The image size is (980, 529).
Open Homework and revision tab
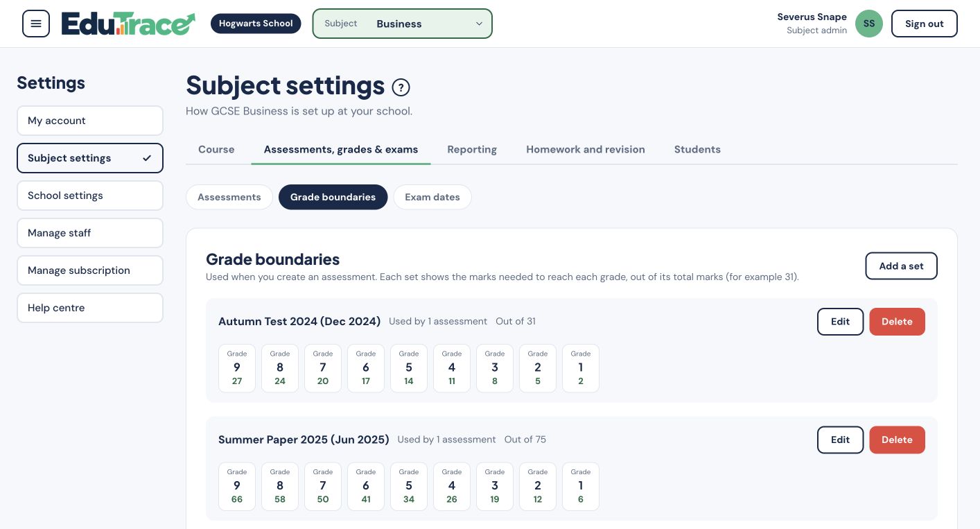pyautogui.click(x=586, y=149)
